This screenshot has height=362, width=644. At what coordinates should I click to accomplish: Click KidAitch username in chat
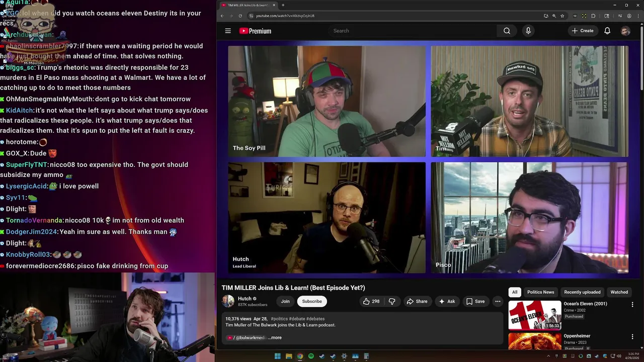20,111
